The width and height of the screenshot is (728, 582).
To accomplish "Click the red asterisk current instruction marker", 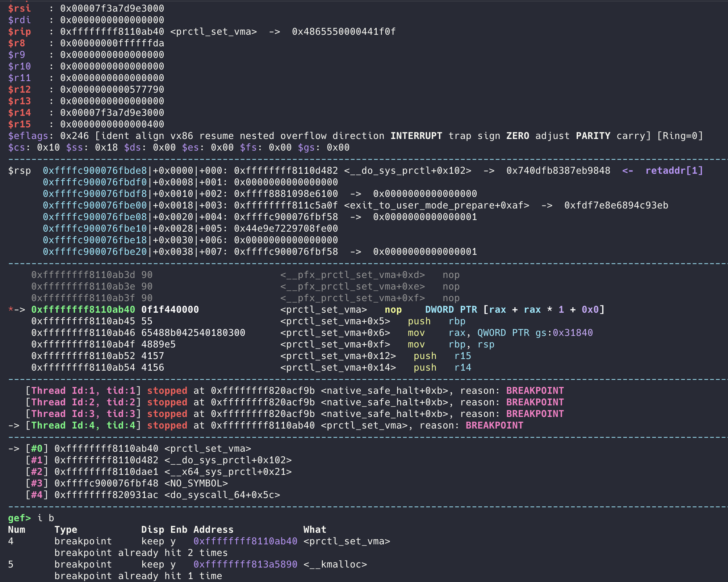I will point(11,309).
